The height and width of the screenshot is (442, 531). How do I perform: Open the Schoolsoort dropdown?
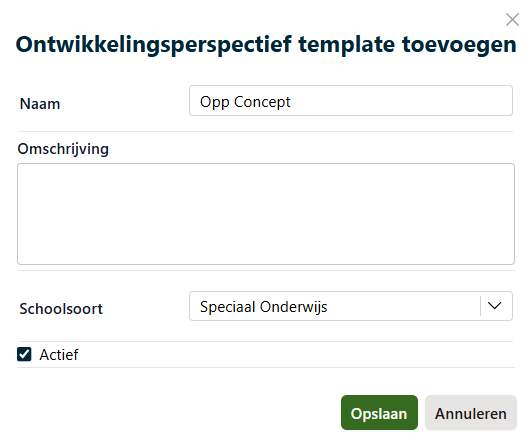tap(351, 306)
